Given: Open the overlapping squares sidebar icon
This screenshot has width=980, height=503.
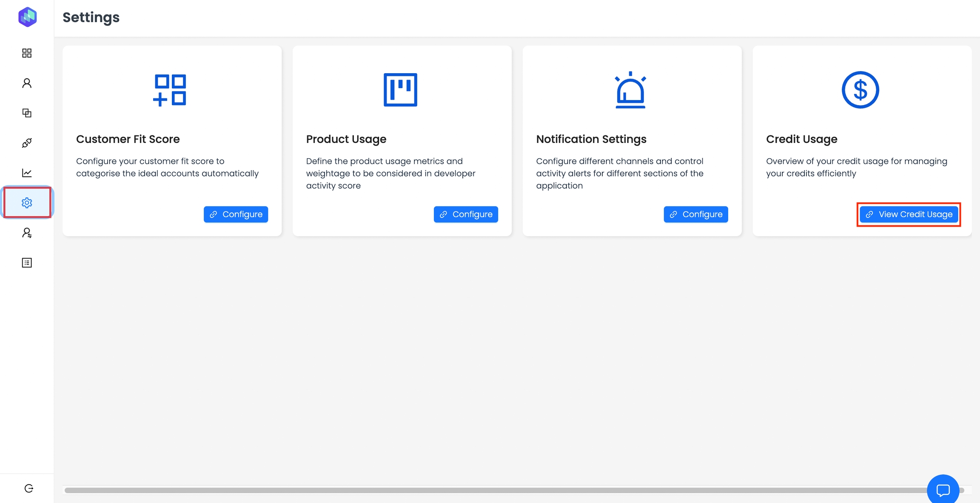Looking at the screenshot, I should coord(27,113).
